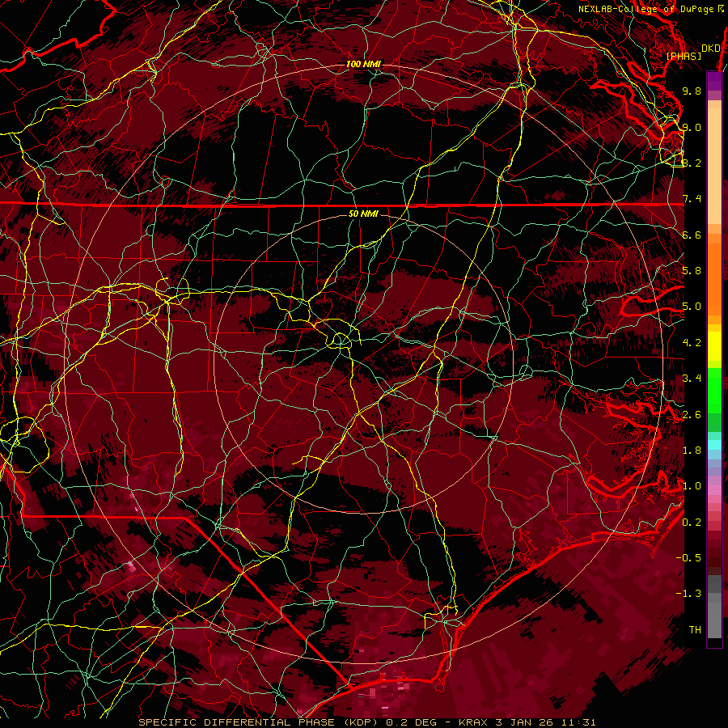728x728 pixels.
Task: Click the 2.6 value on the color scale
Action: coord(692,415)
